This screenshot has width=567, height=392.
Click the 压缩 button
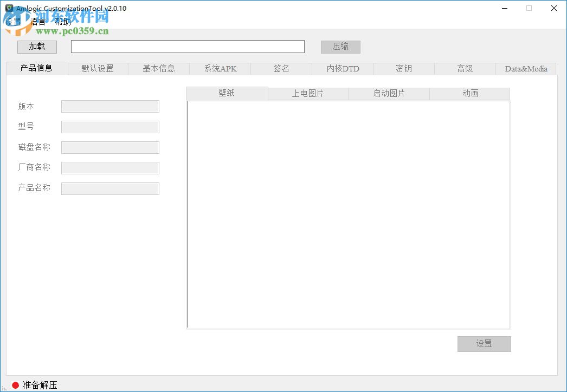(340, 47)
